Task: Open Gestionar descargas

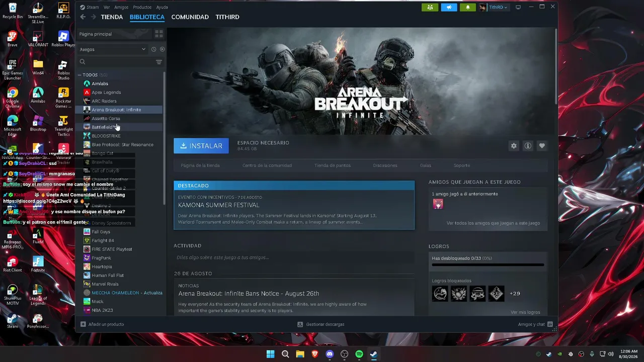Action: click(x=321, y=324)
